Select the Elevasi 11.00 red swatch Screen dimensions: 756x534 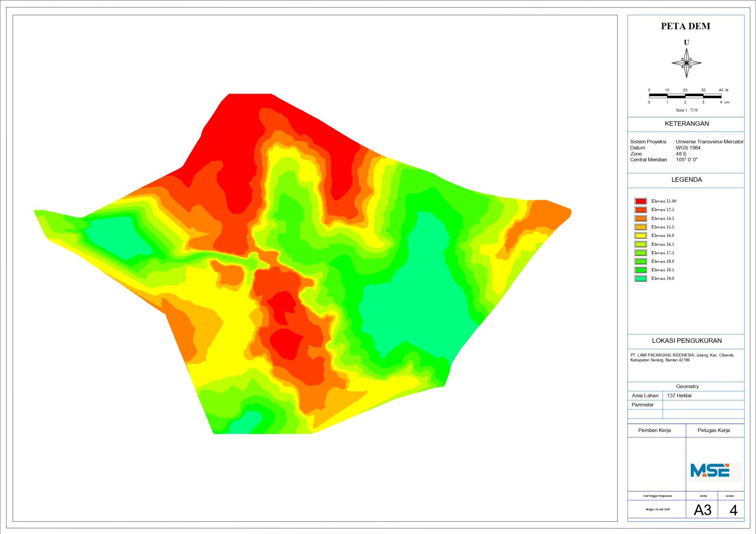(x=641, y=201)
